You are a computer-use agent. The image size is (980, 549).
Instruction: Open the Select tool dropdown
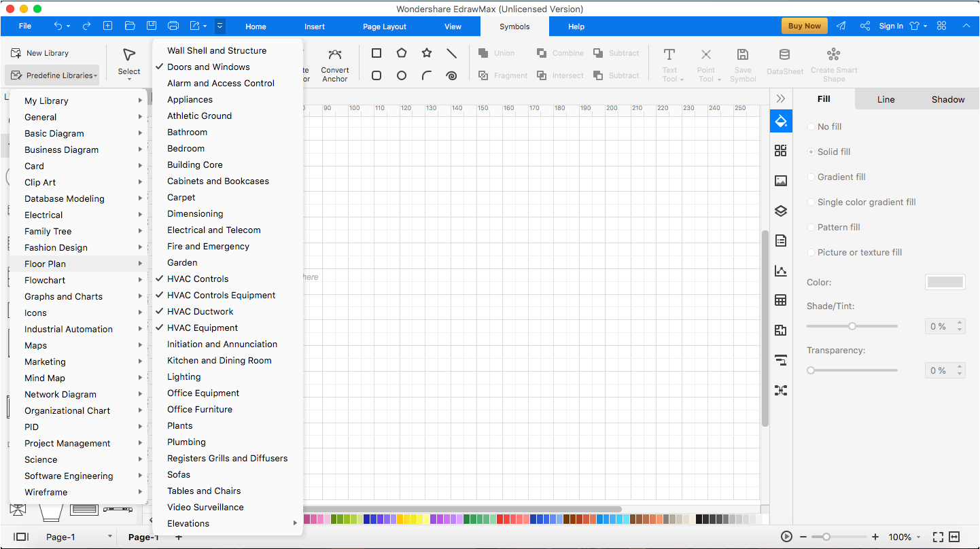129,79
